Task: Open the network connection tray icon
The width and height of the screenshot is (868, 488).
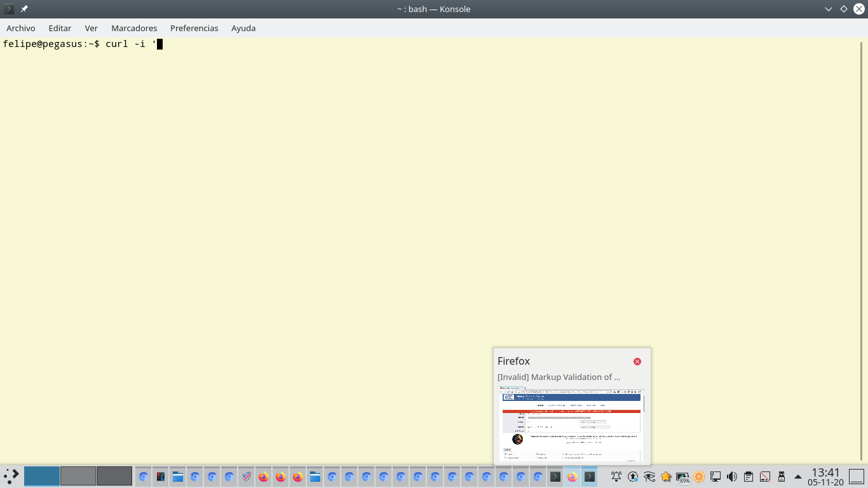Action: coord(715,477)
